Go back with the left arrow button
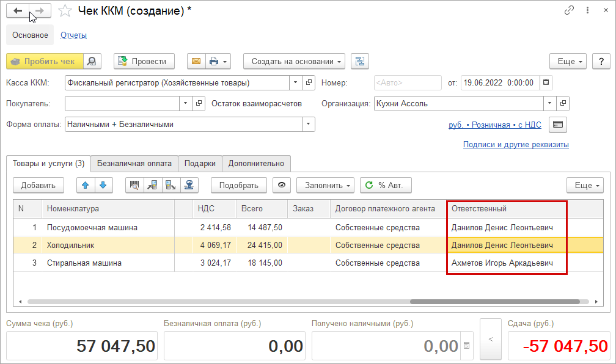Viewport: 616px width, 364px height. tap(18, 10)
